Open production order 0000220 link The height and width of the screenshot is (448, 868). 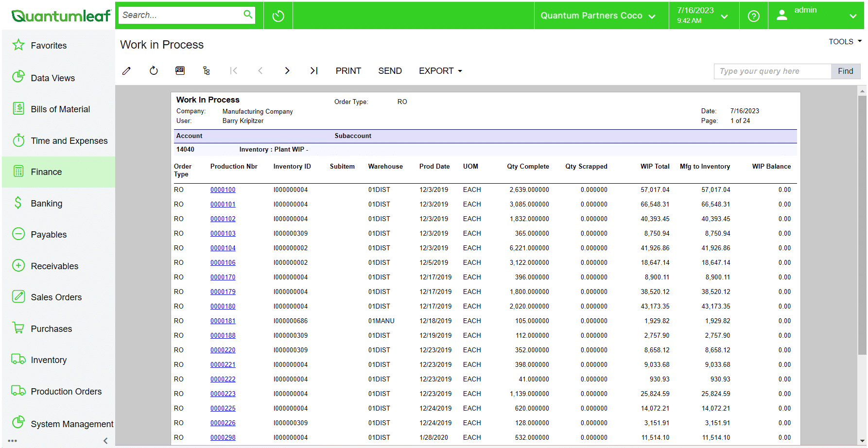click(x=223, y=350)
